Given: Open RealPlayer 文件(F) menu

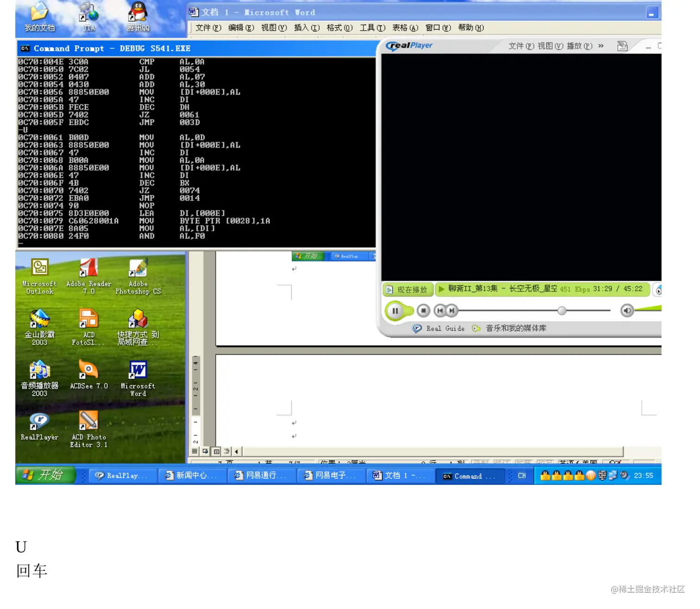Looking at the screenshot, I should coord(521,46).
